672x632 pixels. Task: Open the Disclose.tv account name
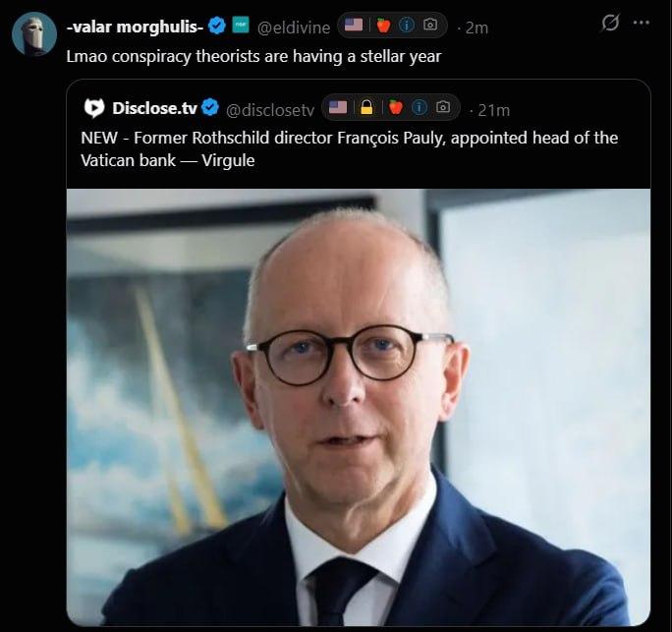153,108
